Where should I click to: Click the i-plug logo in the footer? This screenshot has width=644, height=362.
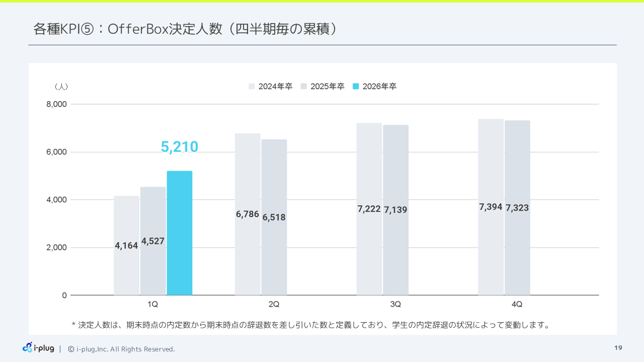tap(38, 347)
